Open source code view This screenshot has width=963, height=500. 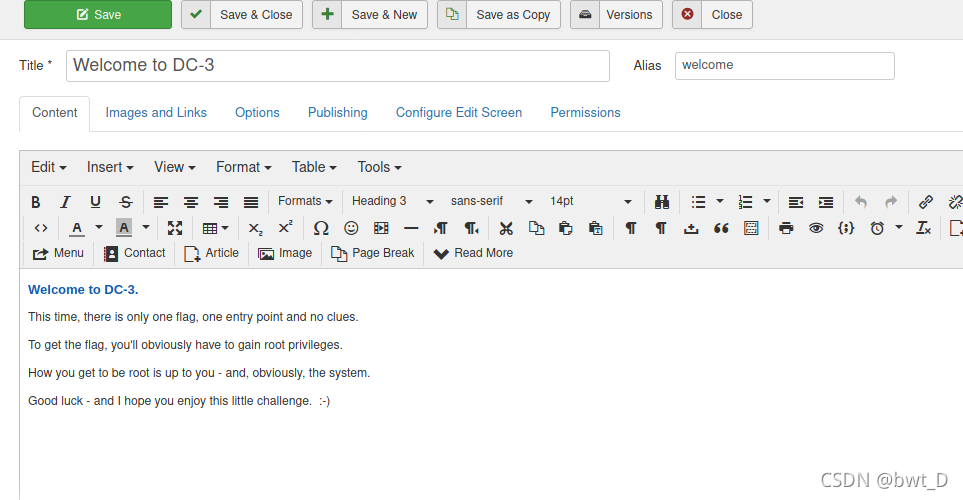tap(41, 229)
